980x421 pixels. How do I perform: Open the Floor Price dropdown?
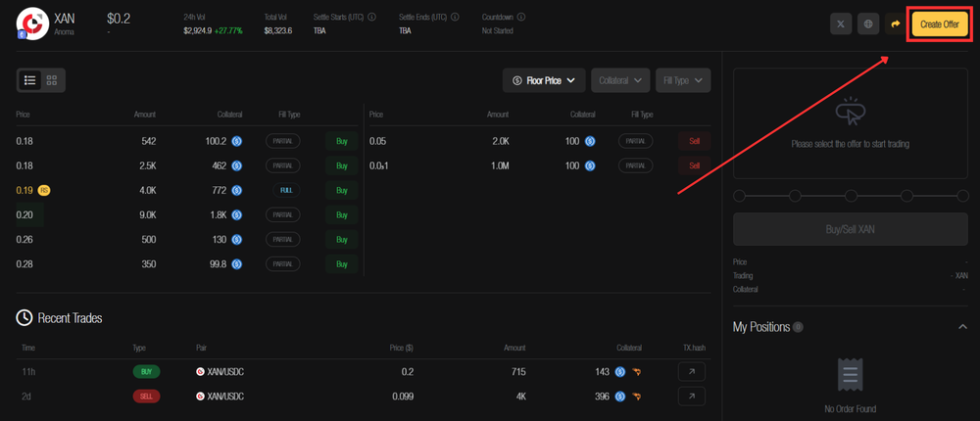(544, 80)
